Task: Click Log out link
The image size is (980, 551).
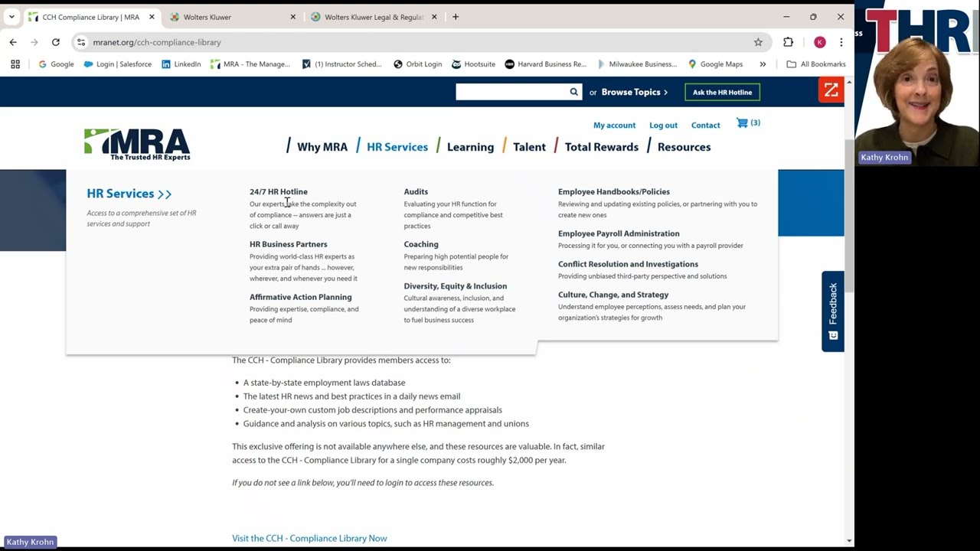Action: 663,126
